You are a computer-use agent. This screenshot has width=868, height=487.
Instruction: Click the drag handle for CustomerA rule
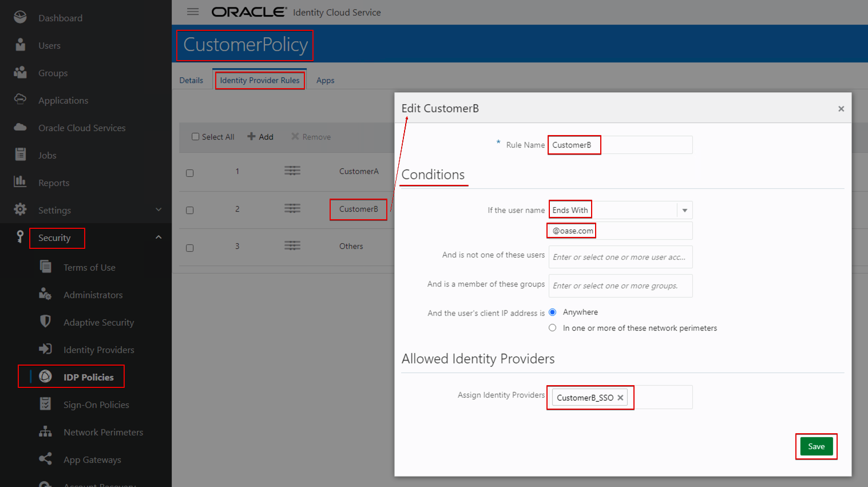(292, 171)
